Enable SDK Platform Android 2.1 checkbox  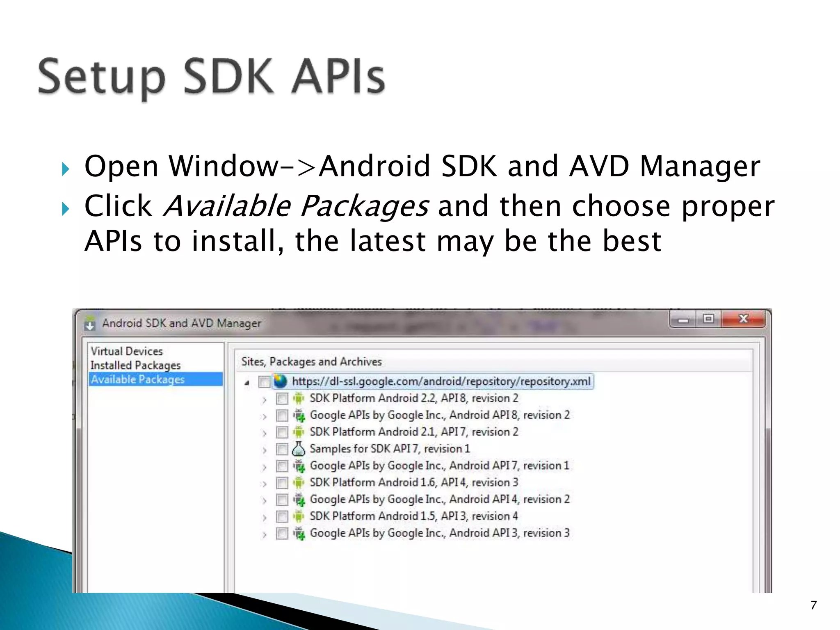(282, 432)
